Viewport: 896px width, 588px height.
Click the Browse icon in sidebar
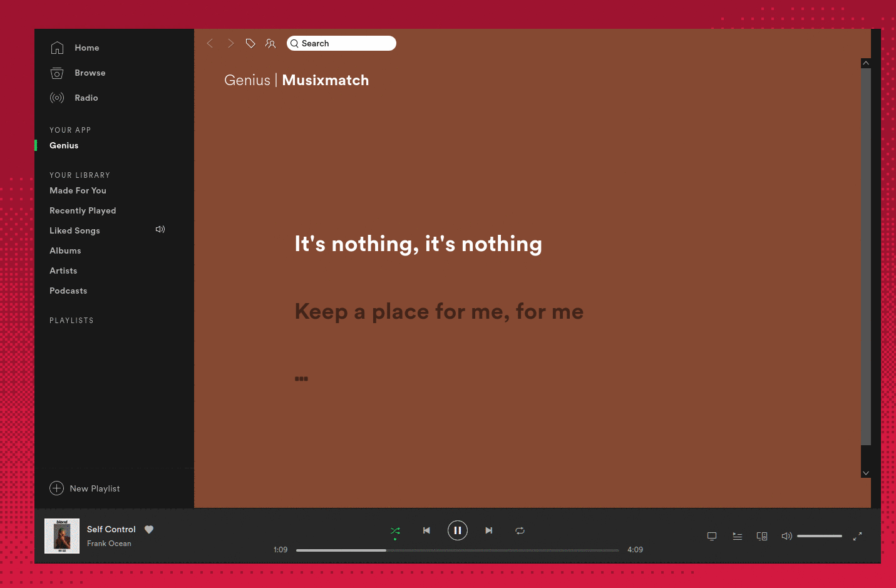click(x=57, y=73)
